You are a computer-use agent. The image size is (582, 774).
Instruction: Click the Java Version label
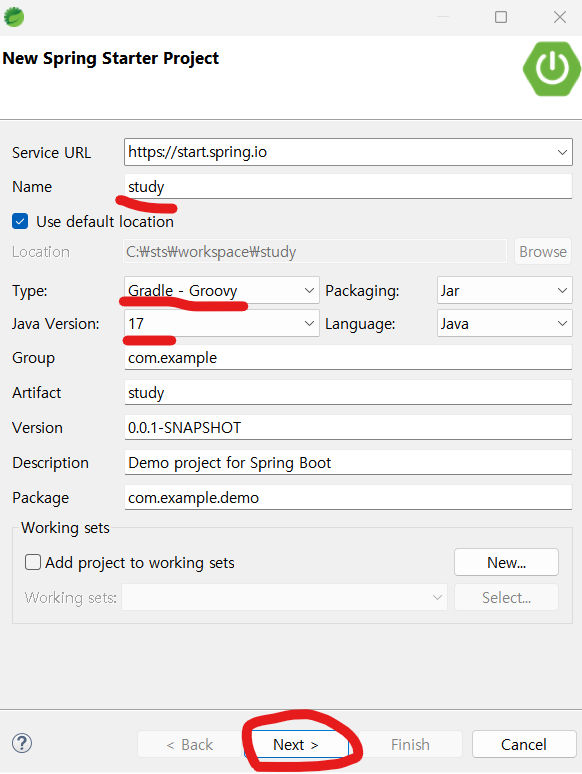pos(56,324)
